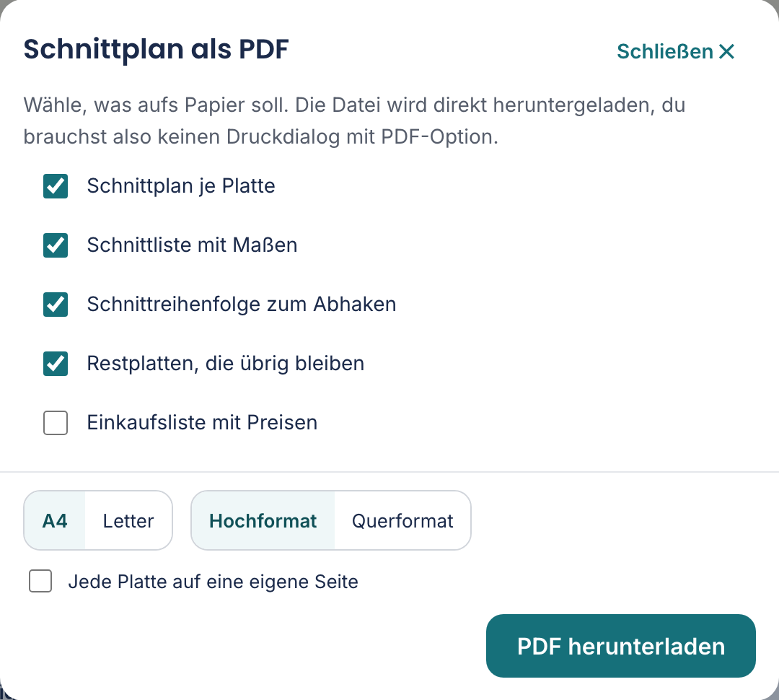Uncheck the Schnittplan je Platte checkbox
This screenshot has width=779, height=700.
[x=56, y=186]
